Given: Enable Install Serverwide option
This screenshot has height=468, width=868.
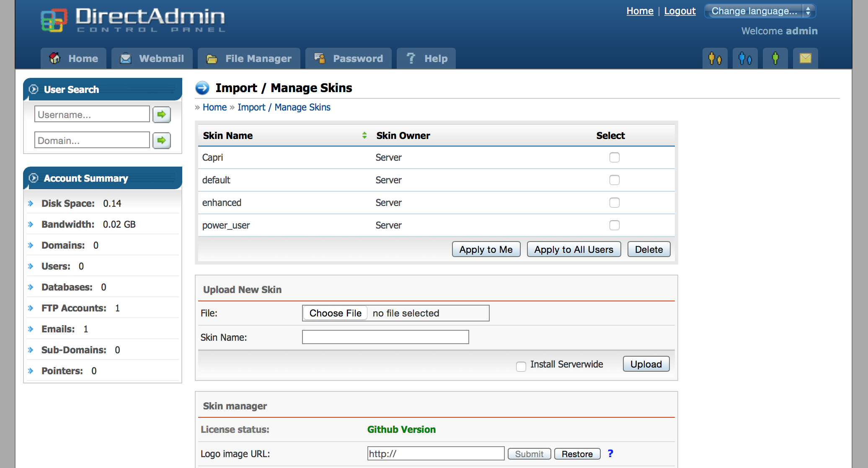Looking at the screenshot, I should tap(521, 366).
